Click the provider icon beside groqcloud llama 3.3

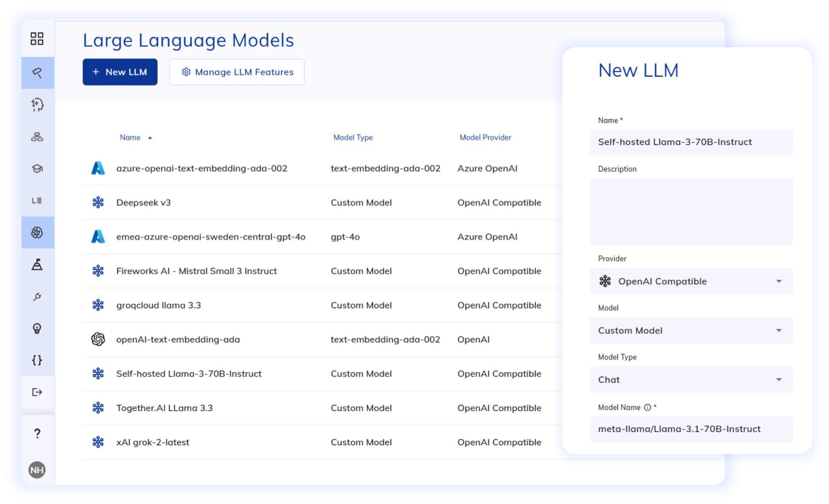tap(98, 305)
